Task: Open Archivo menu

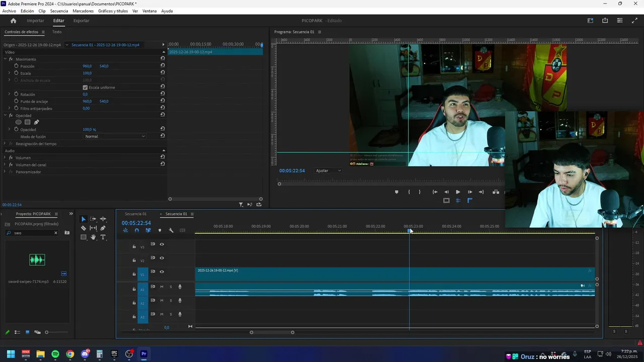Action: pos(9,11)
